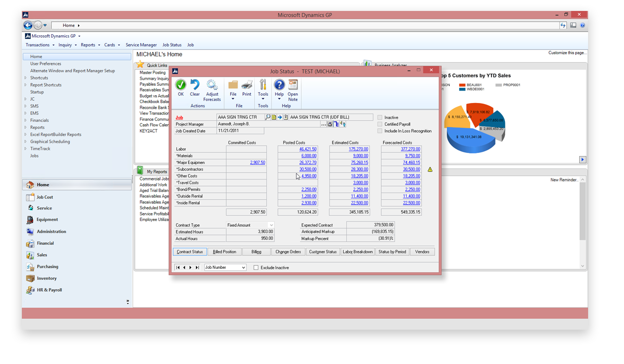The image size is (624, 364).
Task: Click the job lookup magnifier icon
Action: point(268,118)
